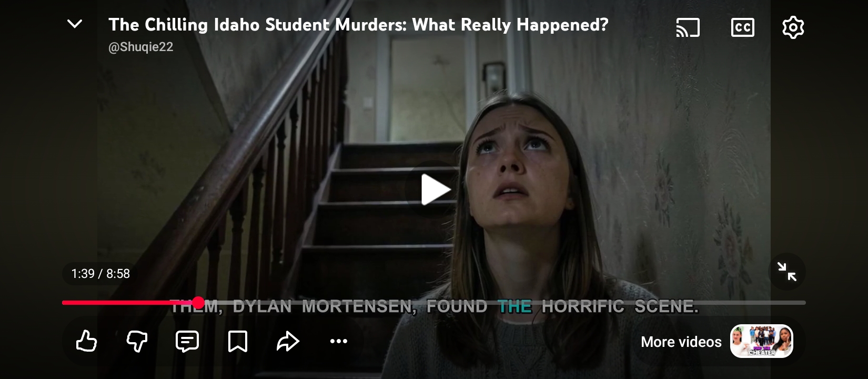Click the red progress bar scrubber
Image resolution: width=868 pixels, height=379 pixels.
tap(198, 303)
